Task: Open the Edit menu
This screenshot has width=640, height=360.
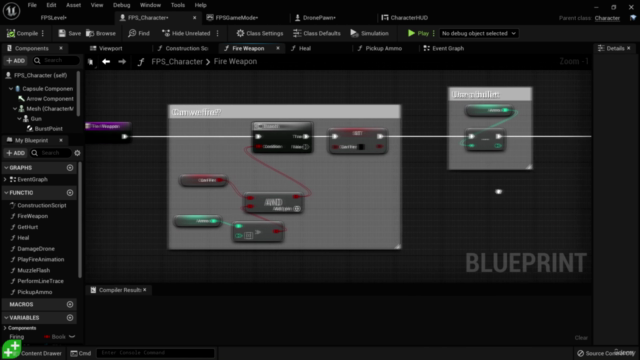Action: click(x=51, y=5)
